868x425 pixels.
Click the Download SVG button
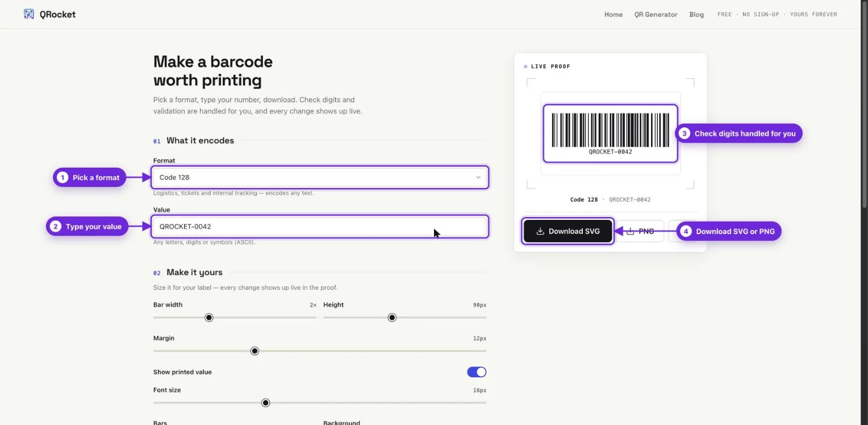tap(568, 231)
